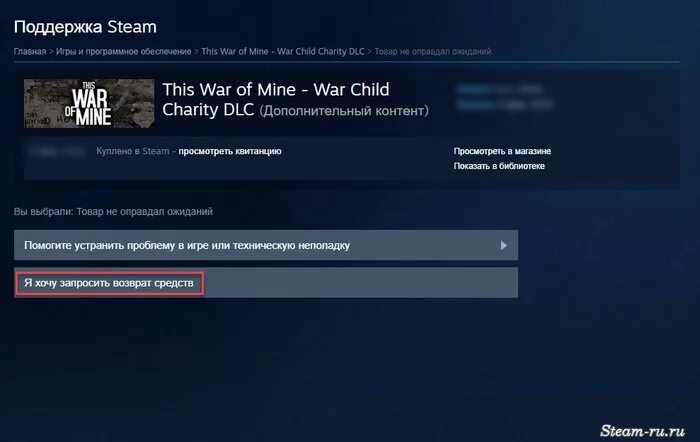Image resolution: width=700 pixels, height=442 pixels.
Task: Open 'Игры и программное обеспечение' breadcrumb
Action: (124, 51)
